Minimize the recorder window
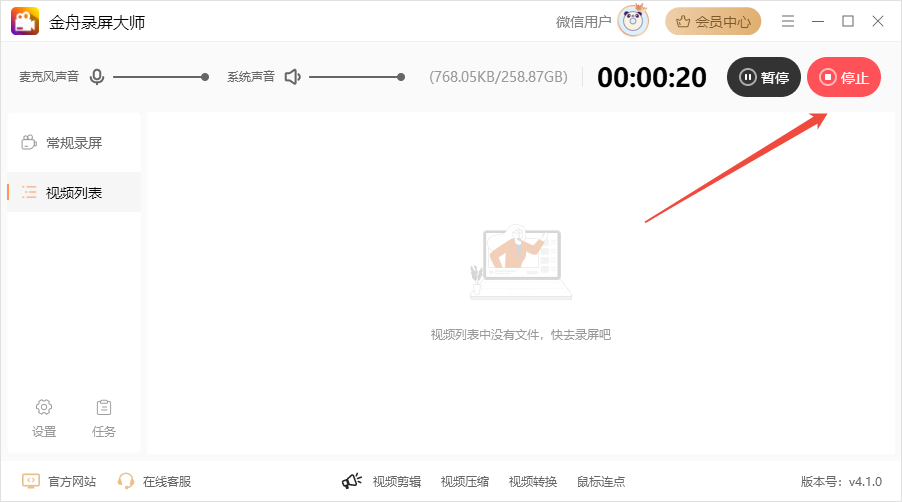902x502 pixels. [818, 21]
